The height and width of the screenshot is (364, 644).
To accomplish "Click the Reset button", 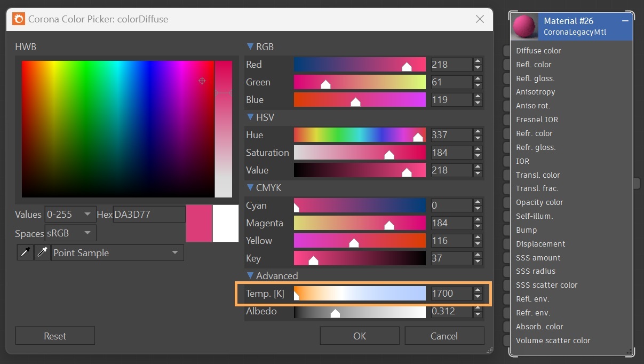I will [55, 336].
